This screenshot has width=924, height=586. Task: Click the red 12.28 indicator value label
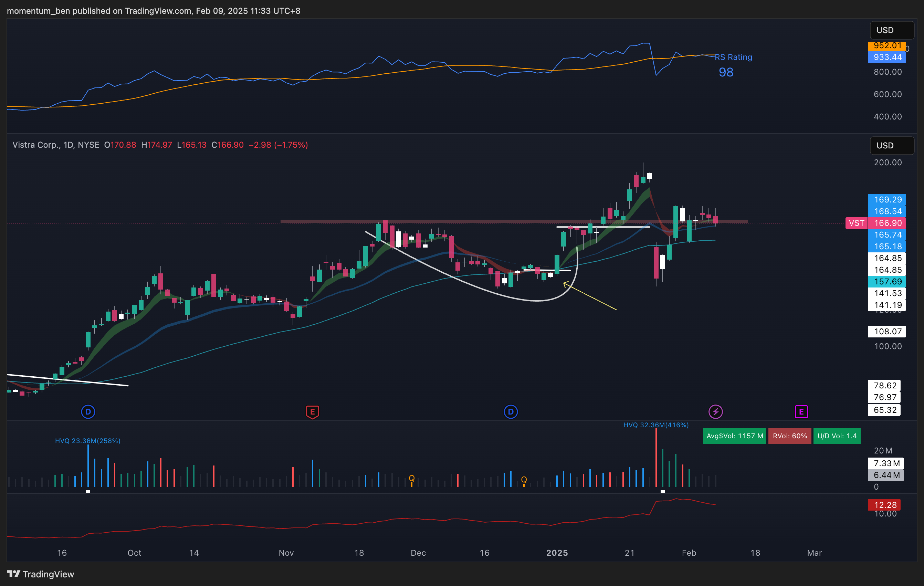click(884, 505)
